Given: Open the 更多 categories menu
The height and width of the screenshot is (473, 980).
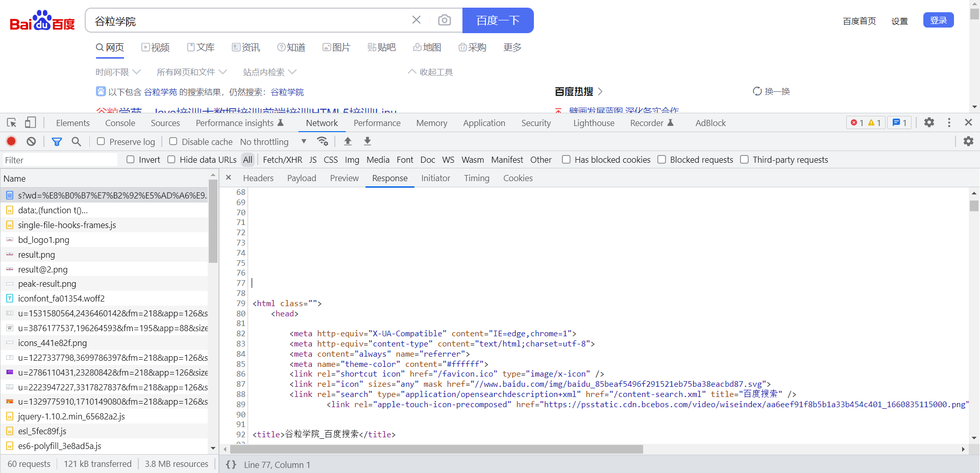Looking at the screenshot, I should click(x=512, y=47).
